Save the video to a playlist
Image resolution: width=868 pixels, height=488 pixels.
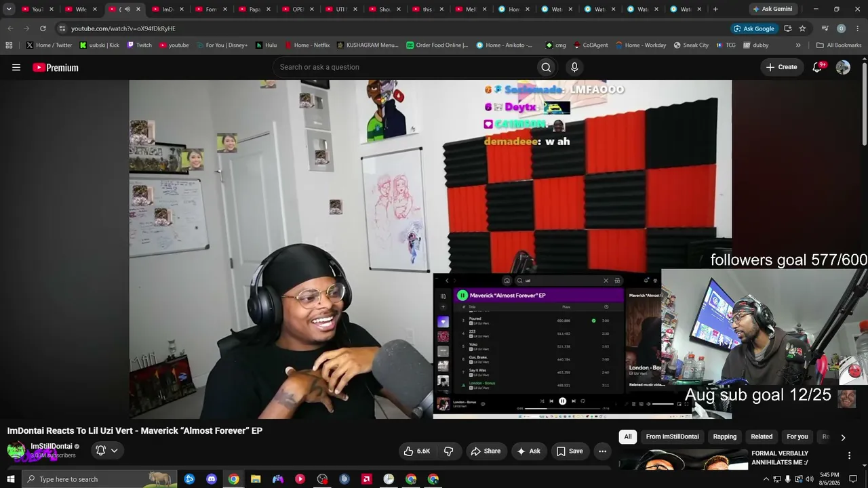coord(570,451)
